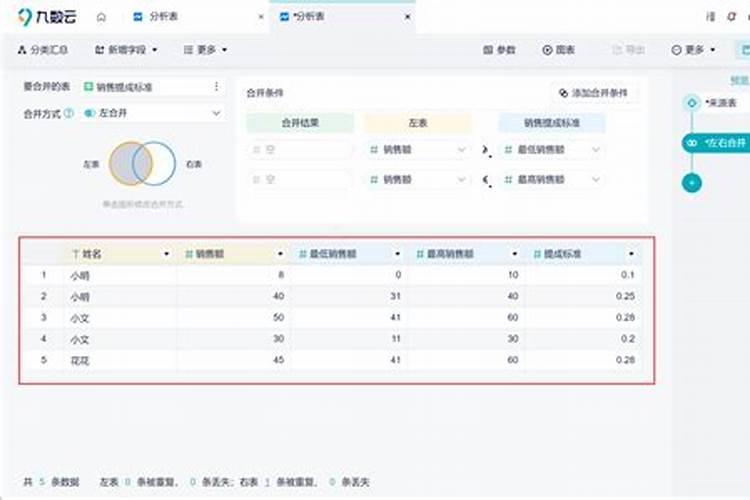750x500 pixels.
Task: Select sales value 45 cell
Action: pos(233,360)
